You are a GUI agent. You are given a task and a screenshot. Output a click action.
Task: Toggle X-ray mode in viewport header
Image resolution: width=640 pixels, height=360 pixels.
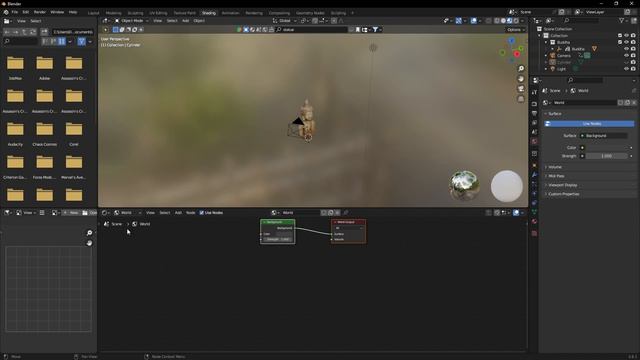pyautogui.click(x=489, y=21)
